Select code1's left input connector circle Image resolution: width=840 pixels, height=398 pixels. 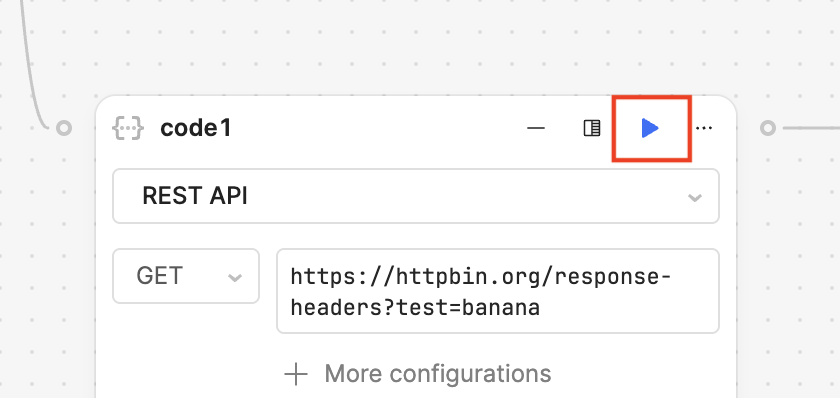pyautogui.click(x=64, y=128)
